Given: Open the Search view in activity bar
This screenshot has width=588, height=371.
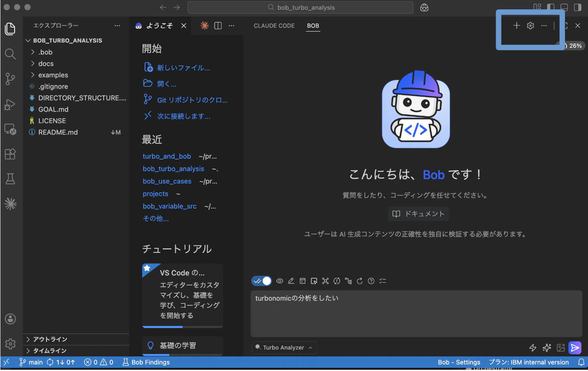Looking at the screenshot, I should (x=10, y=54).
